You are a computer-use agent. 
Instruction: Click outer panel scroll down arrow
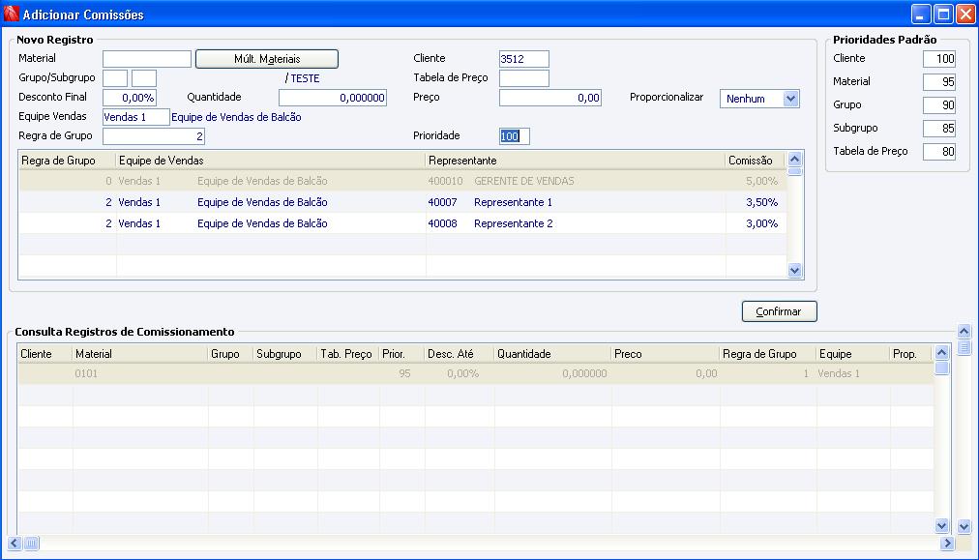point(964,527)
